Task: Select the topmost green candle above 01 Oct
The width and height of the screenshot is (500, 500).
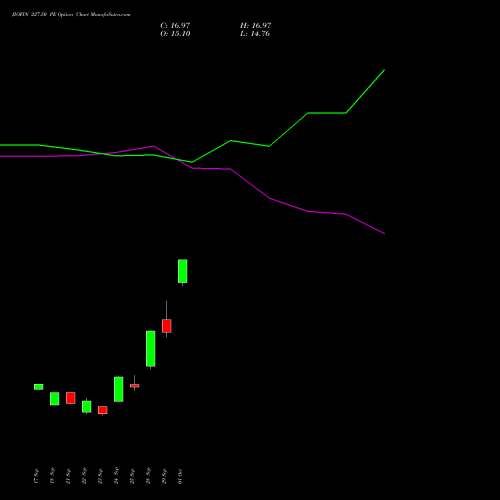Action: click(183, 271)
